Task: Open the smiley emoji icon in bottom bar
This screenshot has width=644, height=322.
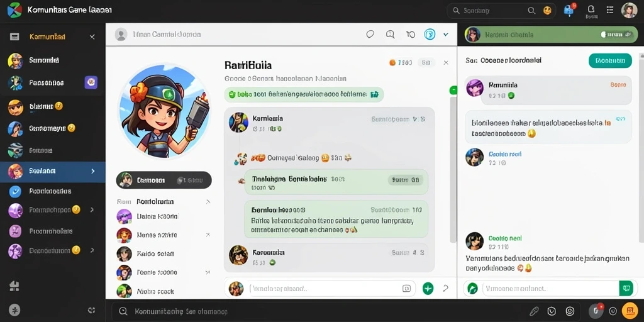Action: (570, 311)
